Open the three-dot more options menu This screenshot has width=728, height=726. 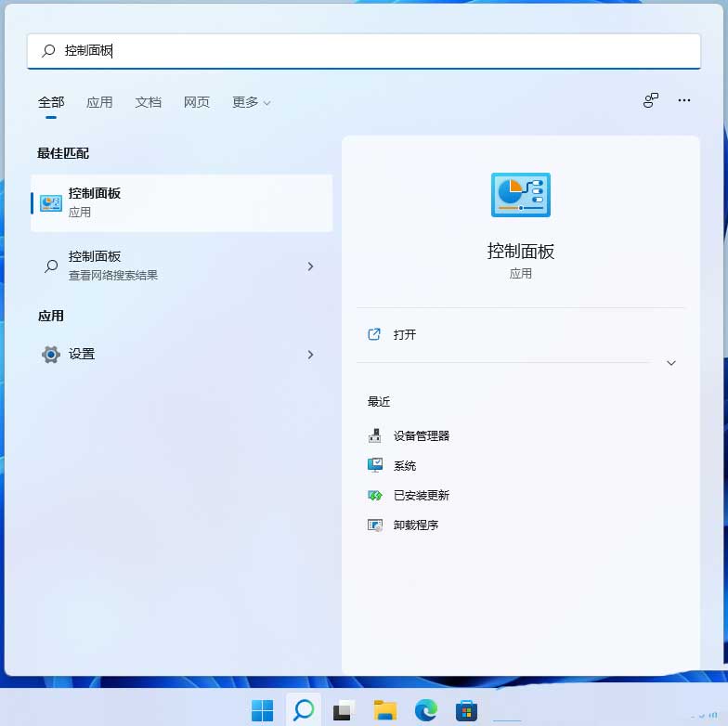[684, 100]
